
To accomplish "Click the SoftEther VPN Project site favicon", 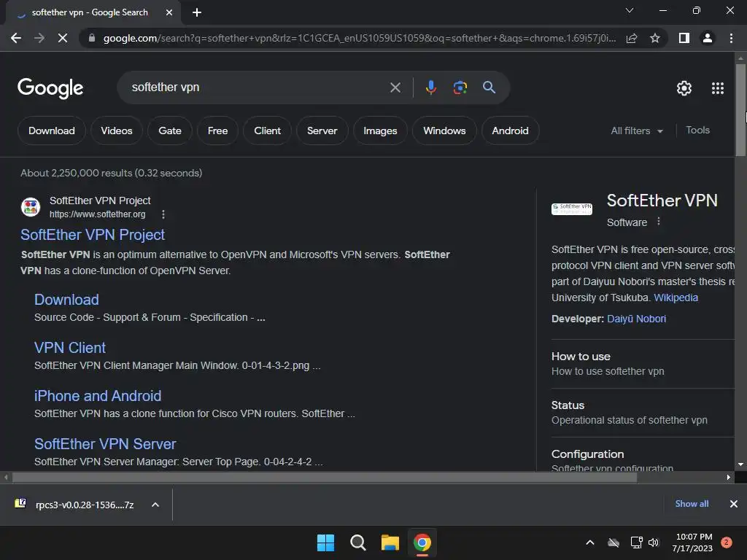I will [31, 207].
